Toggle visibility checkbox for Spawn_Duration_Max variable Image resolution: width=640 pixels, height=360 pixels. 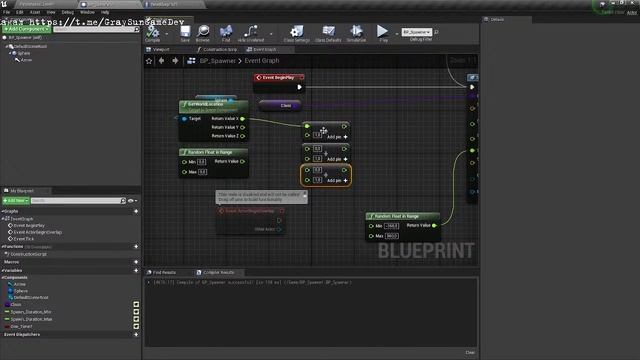[x=136, y=319]
